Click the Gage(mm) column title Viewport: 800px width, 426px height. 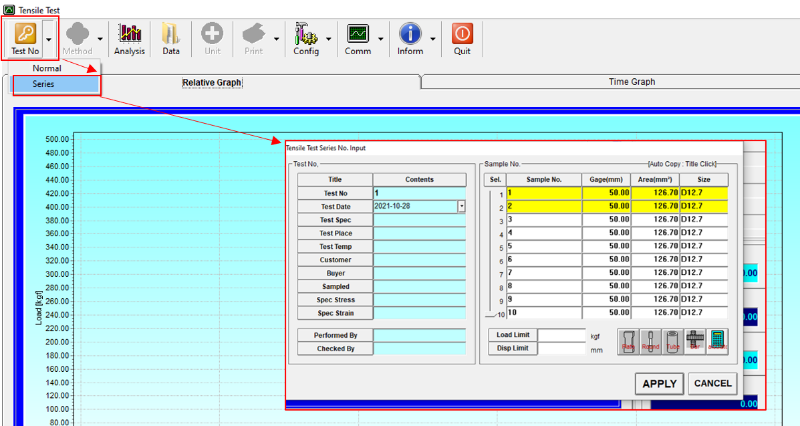pos(606,180)
